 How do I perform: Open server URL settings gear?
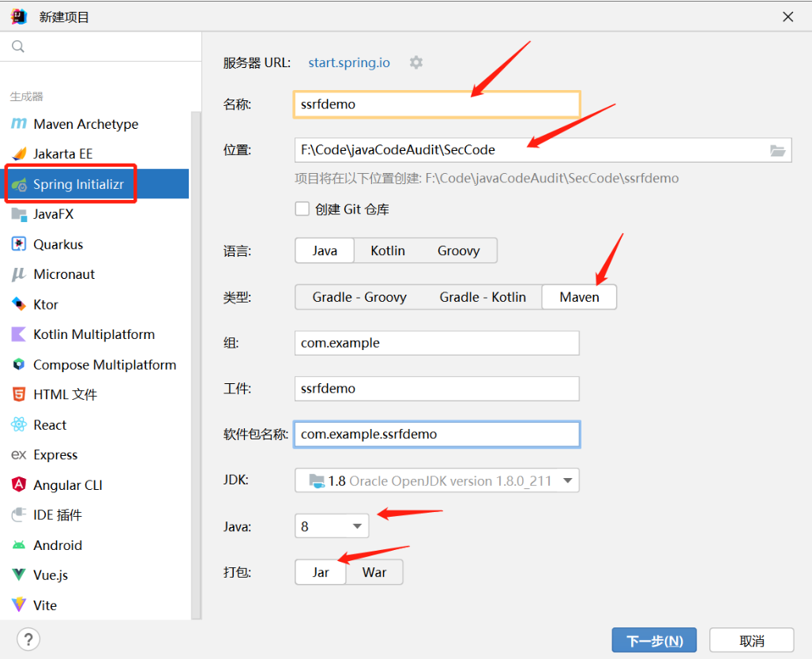[415, 62]
